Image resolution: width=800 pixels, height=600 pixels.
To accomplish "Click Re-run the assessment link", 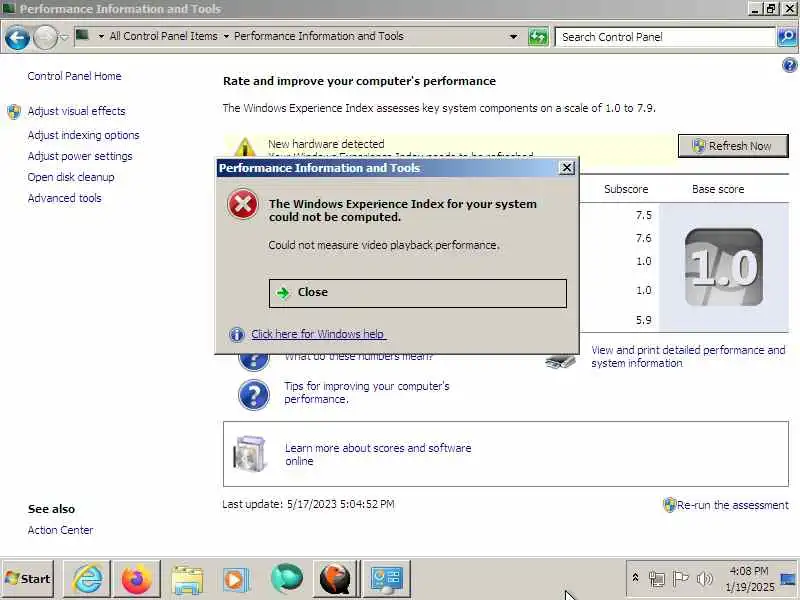I will tap(733, 505).
